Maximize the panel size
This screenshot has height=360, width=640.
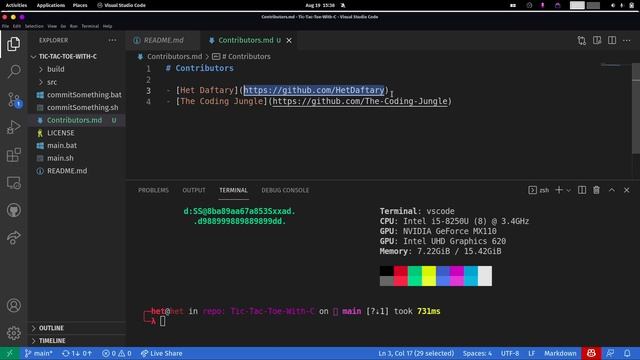[x=611, y=190]
